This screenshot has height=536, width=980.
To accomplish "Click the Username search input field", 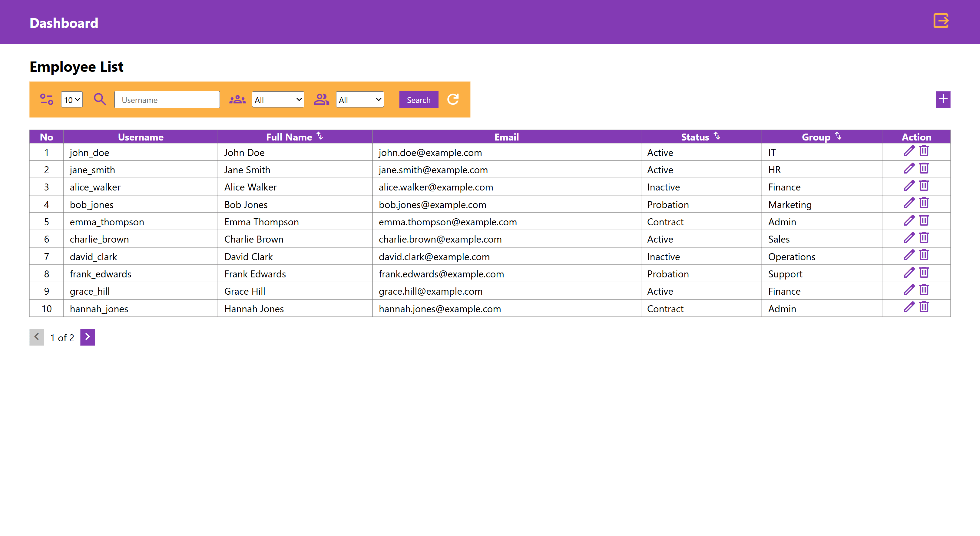I will [167, 100].
